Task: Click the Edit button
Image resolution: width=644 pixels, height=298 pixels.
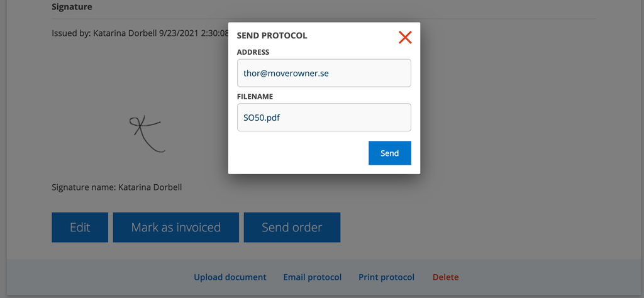Action: (x=80, y=227)
